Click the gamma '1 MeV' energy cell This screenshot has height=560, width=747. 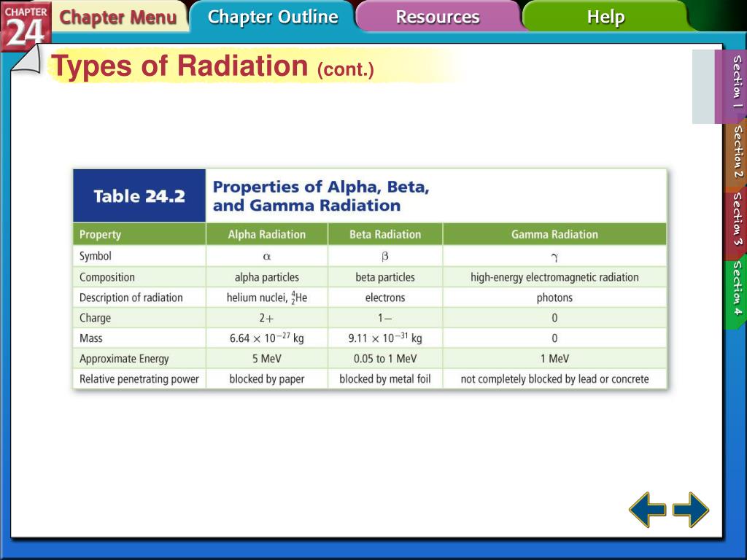(554, 359)
